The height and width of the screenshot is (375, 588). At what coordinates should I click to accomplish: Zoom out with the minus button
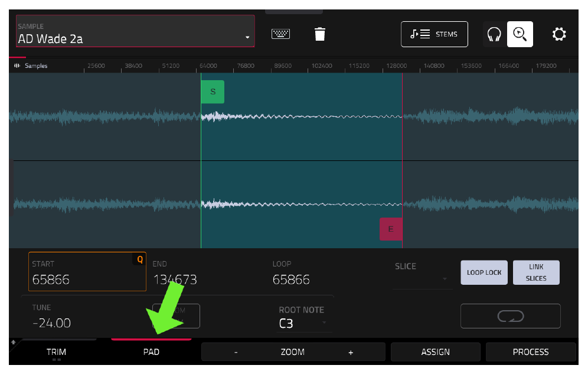click(x=236, y=352)
